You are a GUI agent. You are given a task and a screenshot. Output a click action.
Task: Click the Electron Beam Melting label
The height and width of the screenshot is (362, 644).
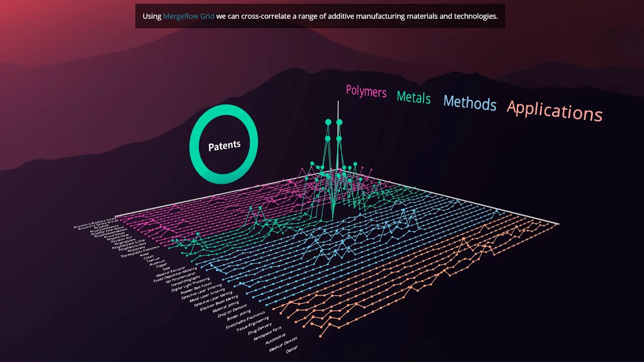pos(219,303)
